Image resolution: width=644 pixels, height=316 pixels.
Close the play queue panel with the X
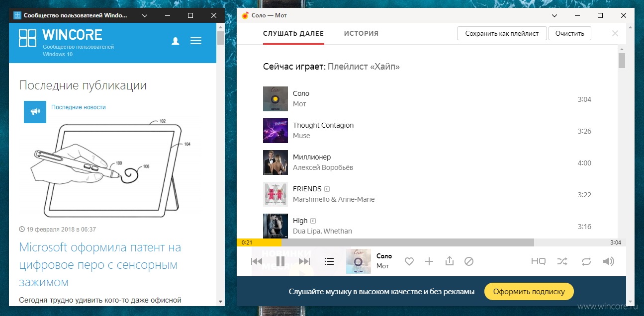[x=615, y=33]
